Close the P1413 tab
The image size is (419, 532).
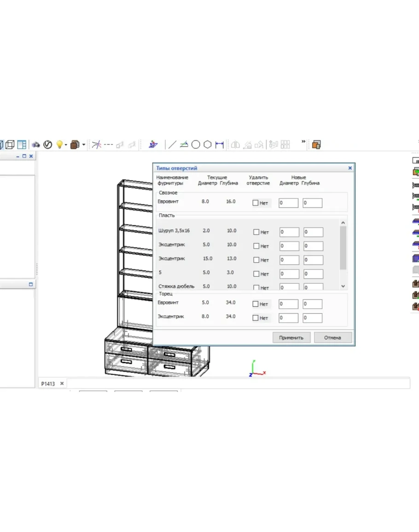(62, 383)
